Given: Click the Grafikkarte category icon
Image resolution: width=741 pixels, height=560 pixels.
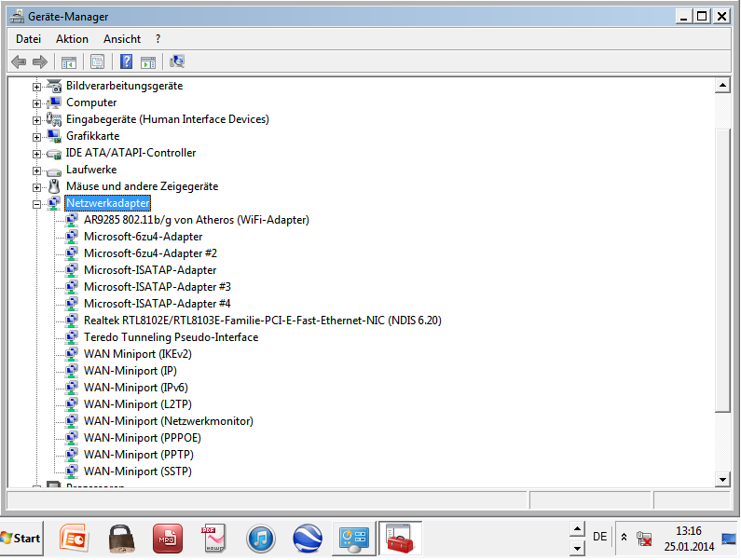Looking at the screenshot, I should 54,136.
